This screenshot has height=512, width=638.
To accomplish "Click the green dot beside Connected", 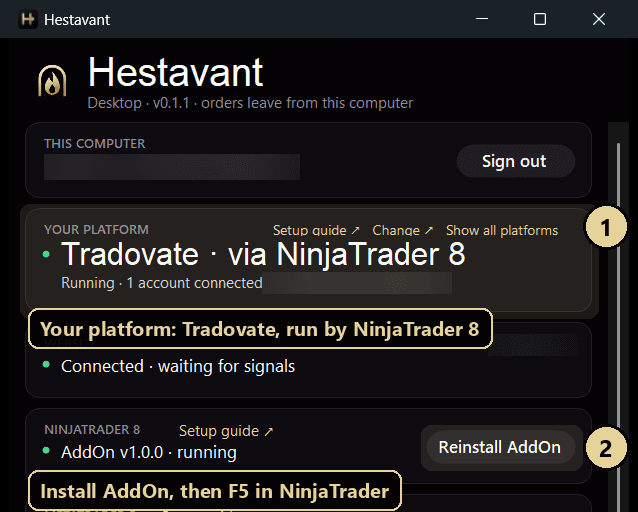I will 46,365.
